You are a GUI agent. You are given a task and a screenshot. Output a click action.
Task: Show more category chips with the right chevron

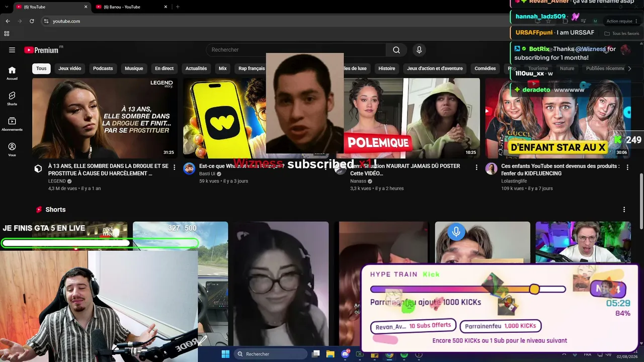tap(629, 68)
